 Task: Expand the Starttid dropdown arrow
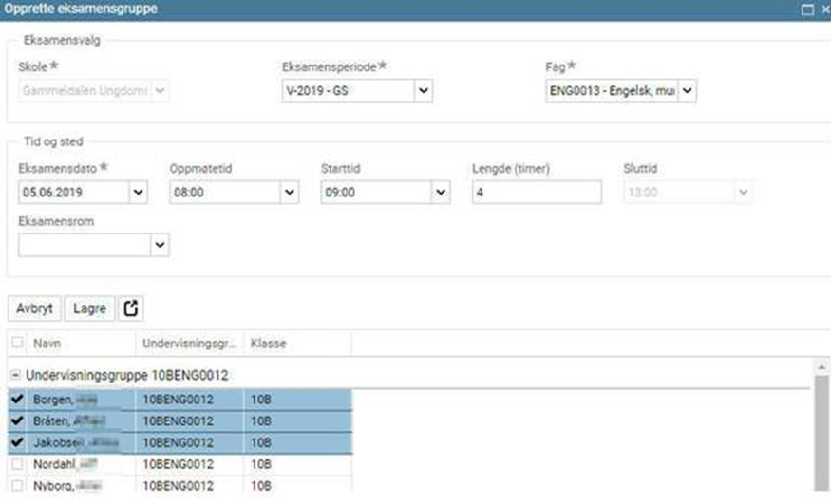[x=441, y=193]
